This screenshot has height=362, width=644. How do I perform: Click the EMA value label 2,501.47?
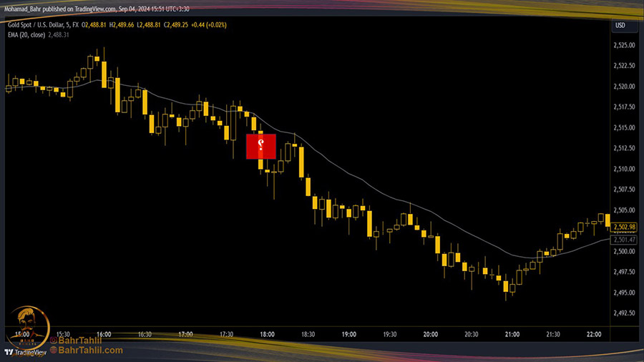pos(624,239)
